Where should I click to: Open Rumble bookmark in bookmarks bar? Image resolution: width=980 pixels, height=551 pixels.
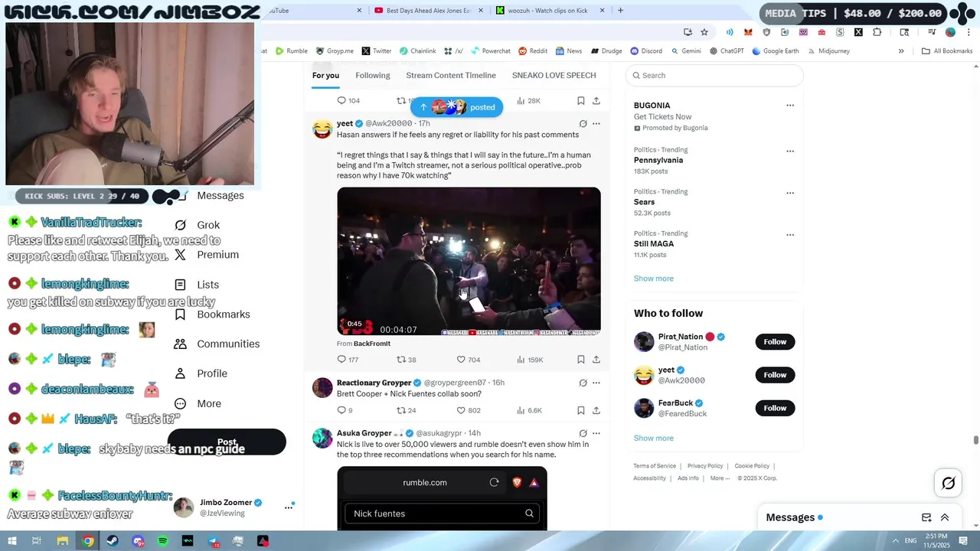pos(292,51)
